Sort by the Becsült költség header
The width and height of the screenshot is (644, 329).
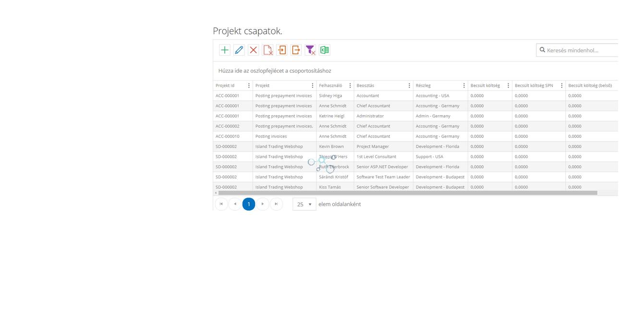(x=485, y=86)
